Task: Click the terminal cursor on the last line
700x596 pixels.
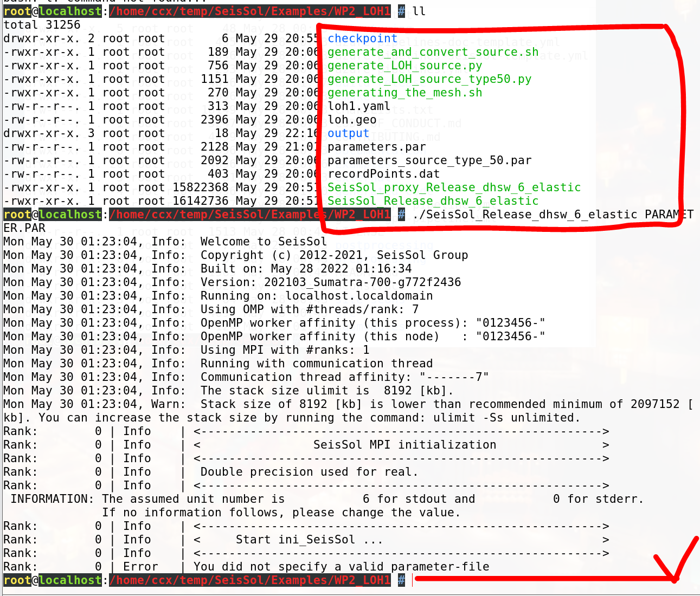Action: click(413, 580)
